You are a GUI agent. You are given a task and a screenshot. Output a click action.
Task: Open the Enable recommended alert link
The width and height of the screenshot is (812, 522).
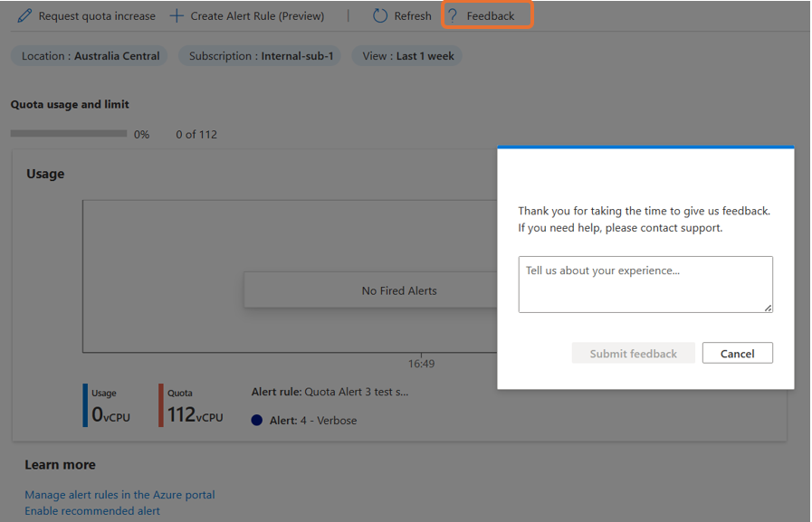point(92,511)
